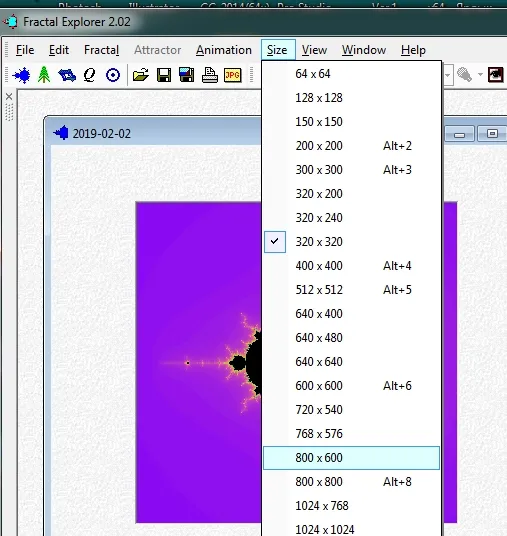Choose size 320 x 240
This screenshot has height=536, width=507.
pos(351,218)
